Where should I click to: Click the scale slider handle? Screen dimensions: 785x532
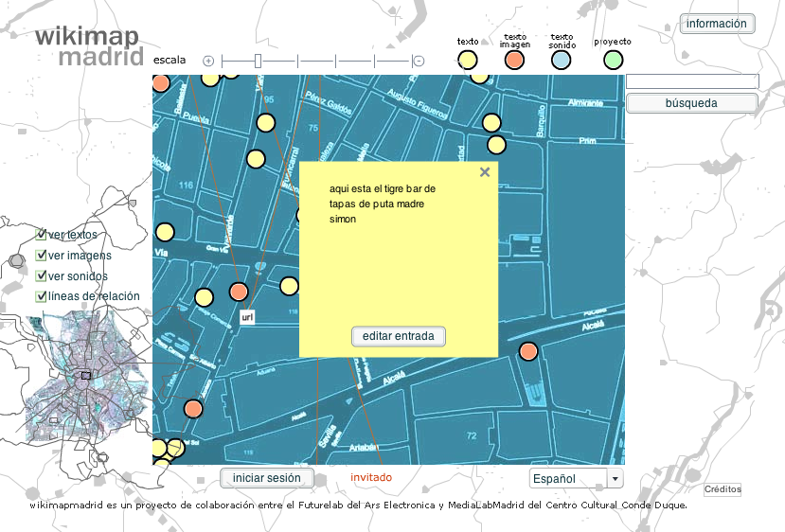pos(258,62)
